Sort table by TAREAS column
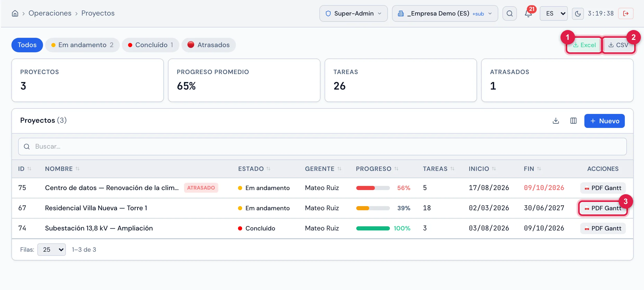 click(439, 169)
